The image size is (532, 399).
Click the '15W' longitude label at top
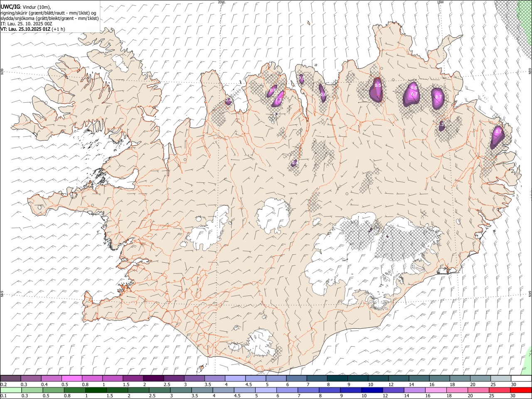pos(440,2)
